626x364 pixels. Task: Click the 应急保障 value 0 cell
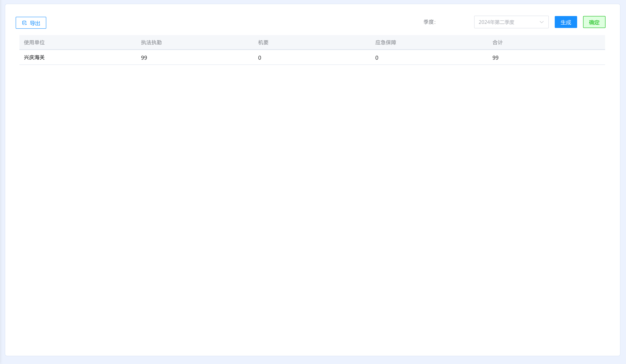377,58
